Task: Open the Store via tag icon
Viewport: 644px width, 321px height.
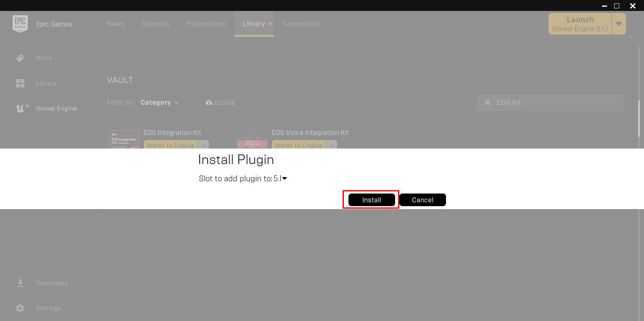Action: (20, 58)
